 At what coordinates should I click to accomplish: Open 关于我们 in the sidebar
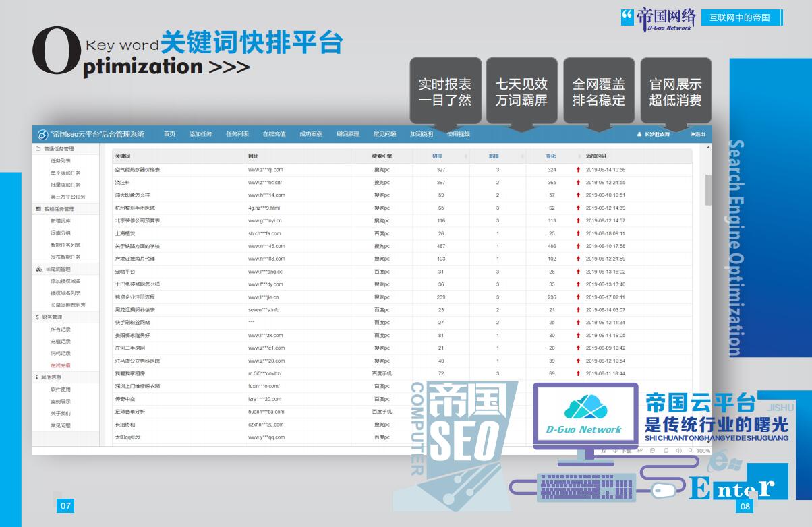click(61, 414)
